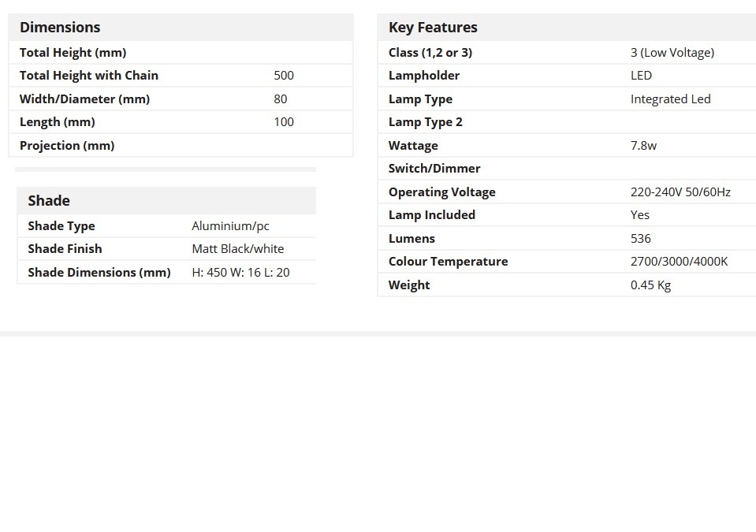Click the 7.8w wattage value

pyautogui.click(x=643, y=146)
